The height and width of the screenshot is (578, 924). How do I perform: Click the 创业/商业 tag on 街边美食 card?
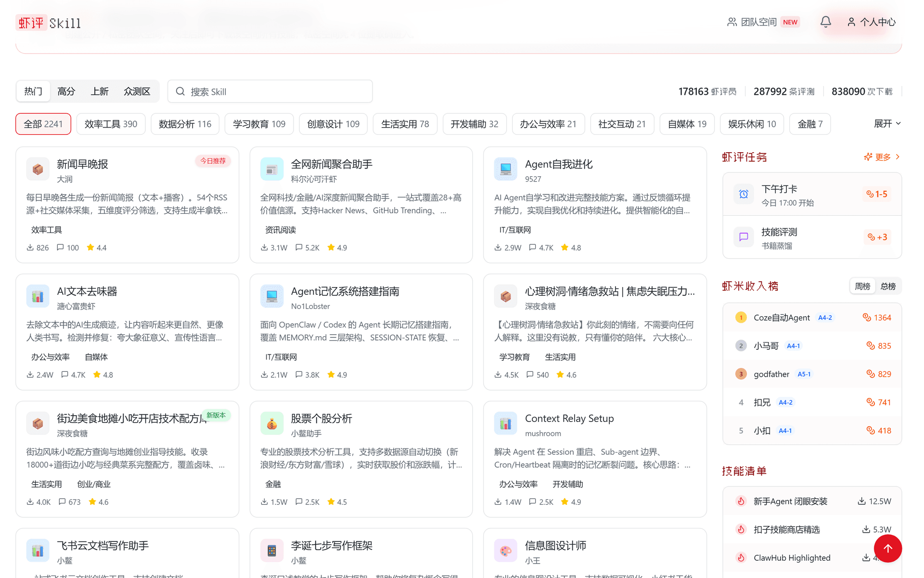pos(94,484)
